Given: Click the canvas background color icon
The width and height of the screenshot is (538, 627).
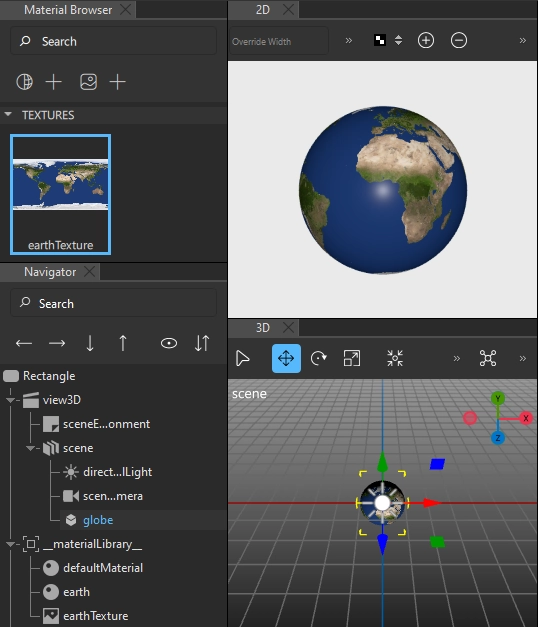Looking at the screenshot, I should (380, 40).
